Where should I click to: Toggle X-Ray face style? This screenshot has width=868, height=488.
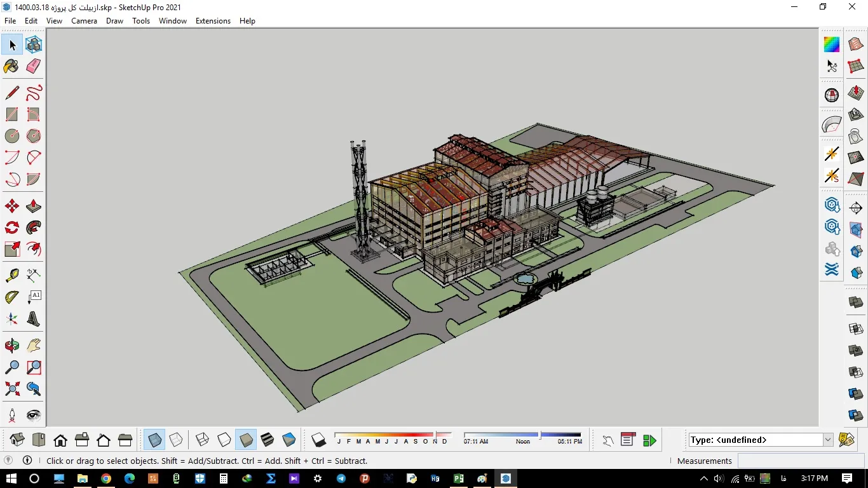click(154, 440)
